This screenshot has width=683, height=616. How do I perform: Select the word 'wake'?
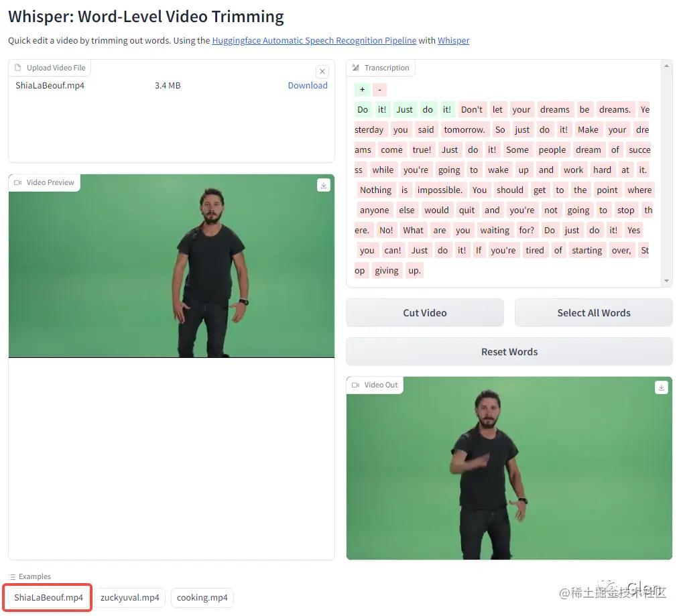[498, 170]
